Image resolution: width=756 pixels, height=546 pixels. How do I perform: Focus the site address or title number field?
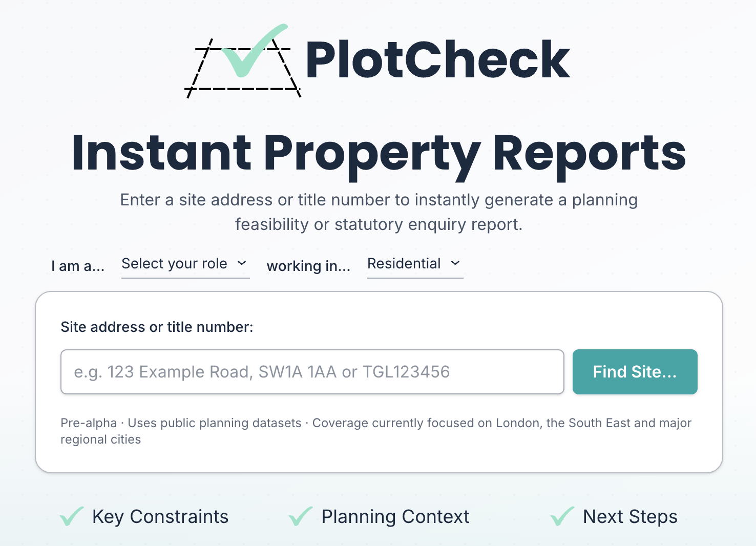pyautogui.click(x=312, y=372)
